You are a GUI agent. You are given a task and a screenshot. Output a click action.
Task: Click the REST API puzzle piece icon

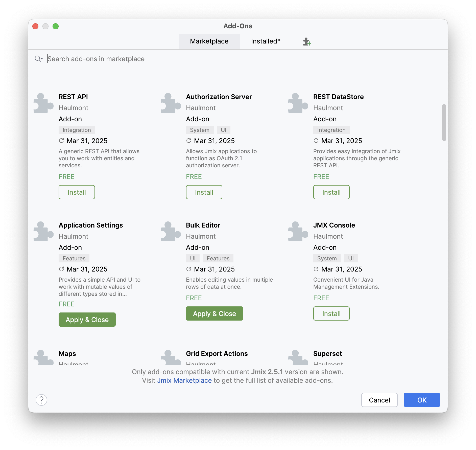point(43,103)
